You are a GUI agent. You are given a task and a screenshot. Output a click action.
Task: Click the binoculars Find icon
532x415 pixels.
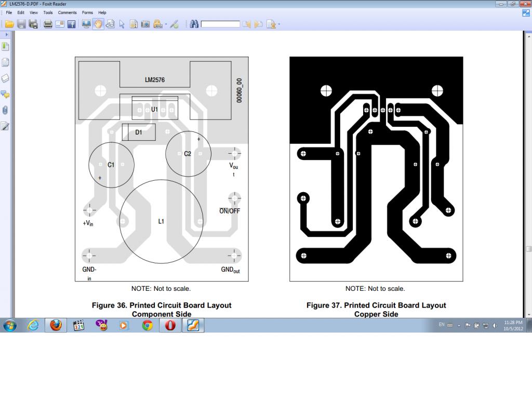tap(194, 24)
